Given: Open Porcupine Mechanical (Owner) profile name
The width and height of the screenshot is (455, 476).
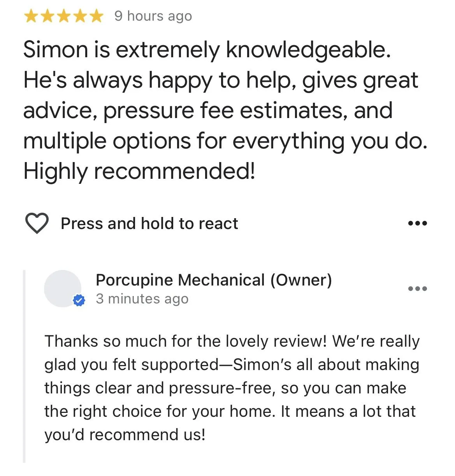Looking at the screenshot, I should (x=214, y=280).
